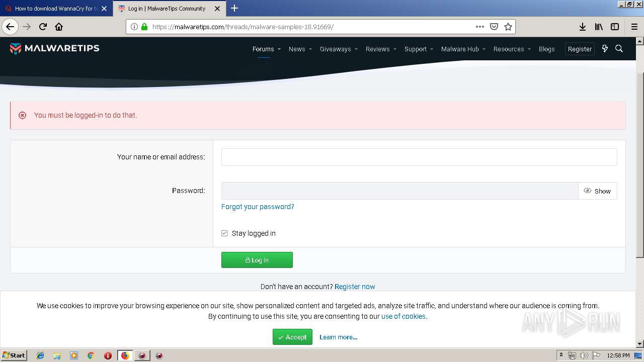
Task: Open the Support nav item
Action: pyautogui.click(x=416, y=49)
